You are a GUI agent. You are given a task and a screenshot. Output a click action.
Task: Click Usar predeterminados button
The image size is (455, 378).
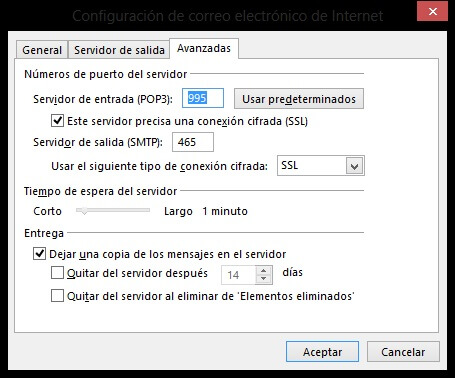[299, 99]
